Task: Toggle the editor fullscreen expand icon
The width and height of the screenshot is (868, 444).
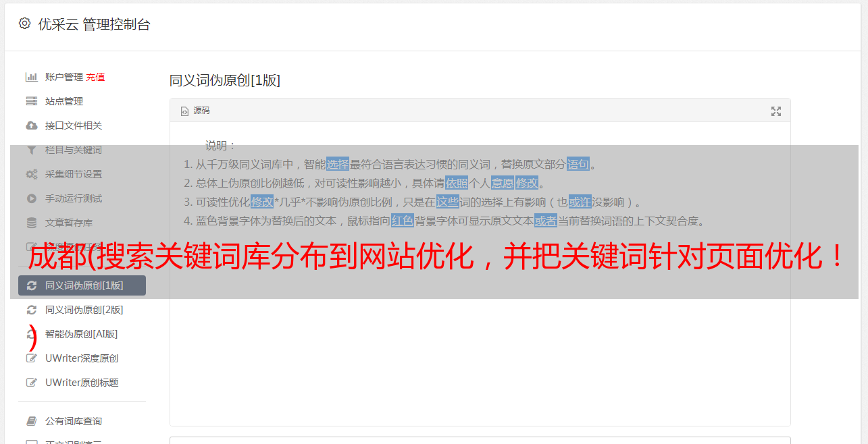Action: 776,111
